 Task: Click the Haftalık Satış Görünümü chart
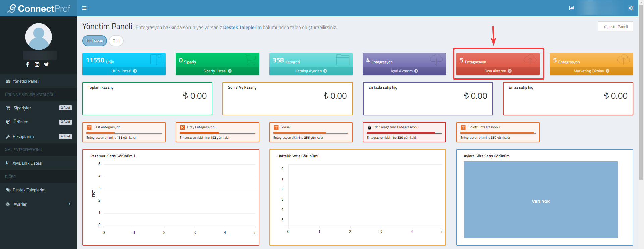(358, 197)
